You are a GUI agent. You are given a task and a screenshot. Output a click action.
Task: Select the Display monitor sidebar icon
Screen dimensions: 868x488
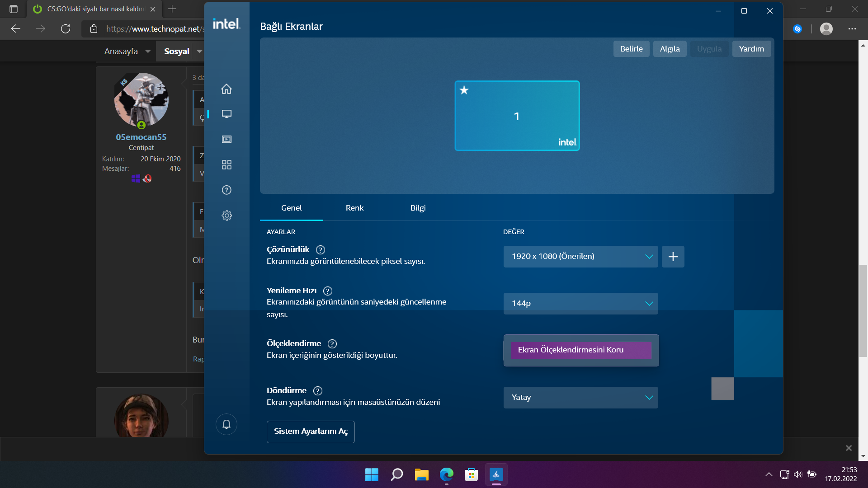(226, 114)
